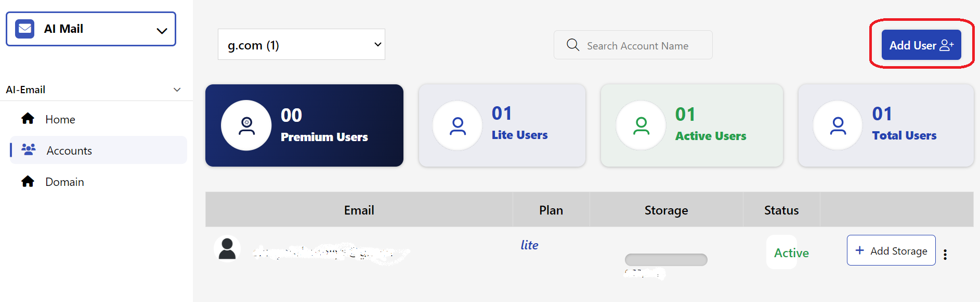Viewport: 980px width, 302px height.
Task: Collapse the AI-Email sidebar section
Action: [x=177, y=90]
